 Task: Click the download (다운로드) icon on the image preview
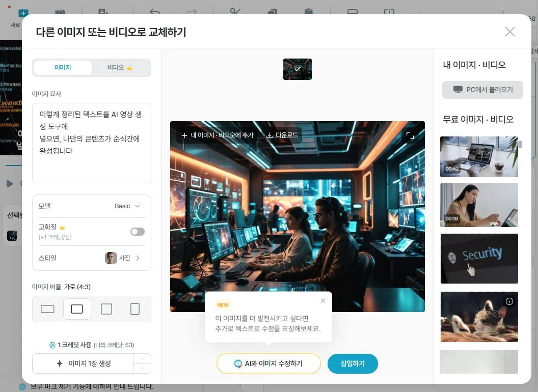point(271,135)
